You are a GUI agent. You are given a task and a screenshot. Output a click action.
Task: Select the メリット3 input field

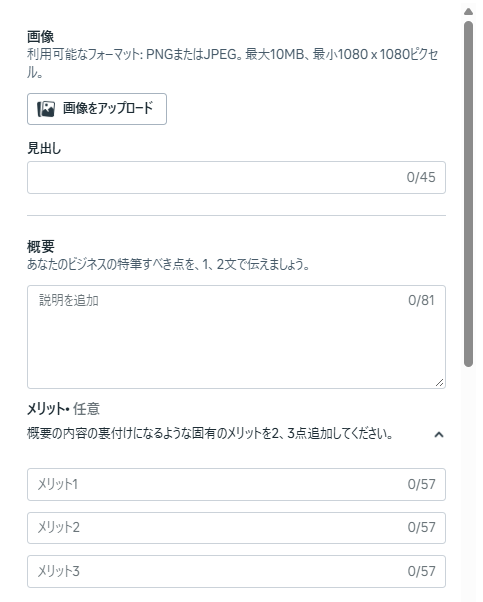click(x=236, y=571)
